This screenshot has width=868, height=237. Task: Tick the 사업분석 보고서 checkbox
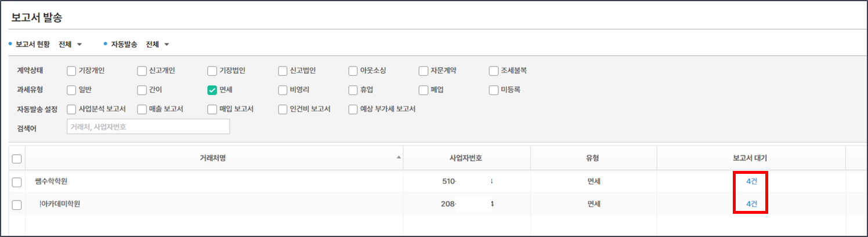71,109
